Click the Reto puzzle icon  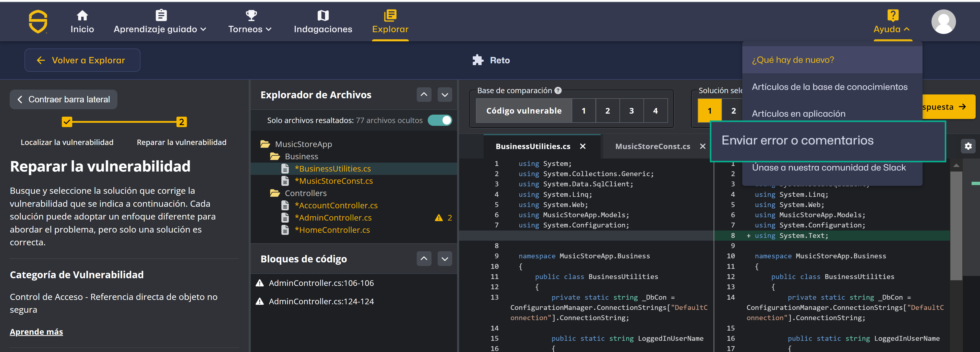478,60
